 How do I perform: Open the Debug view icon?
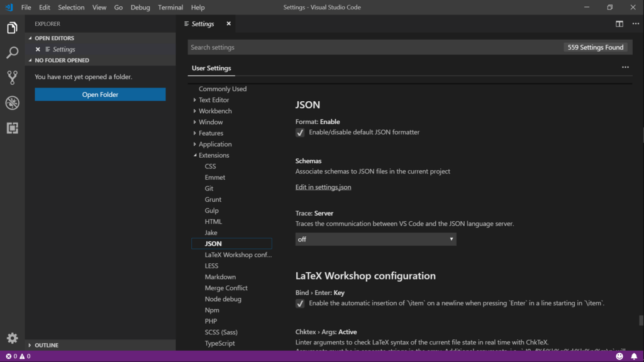13,102
